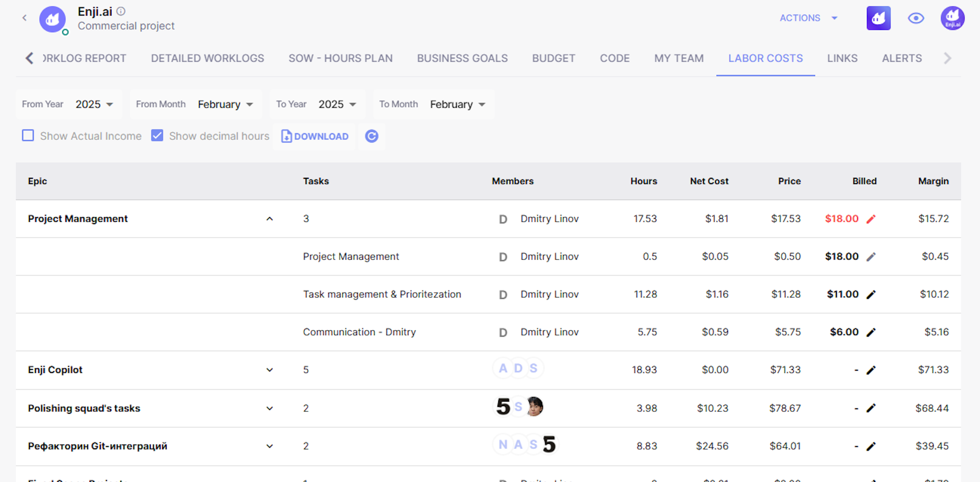Switch to the Budget tab
This screenshot has width=980, height=482.
(553, 58)
